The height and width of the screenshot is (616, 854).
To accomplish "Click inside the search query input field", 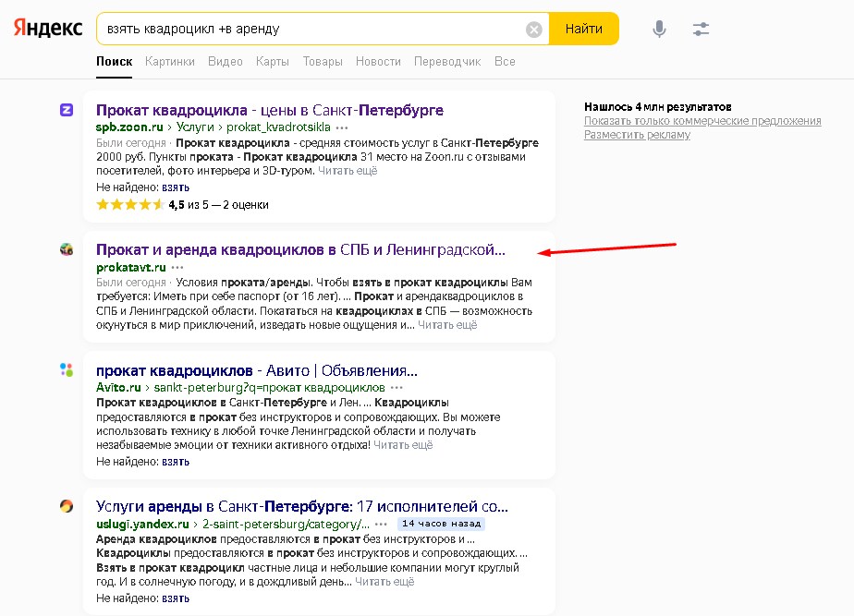I will point(277,29).
